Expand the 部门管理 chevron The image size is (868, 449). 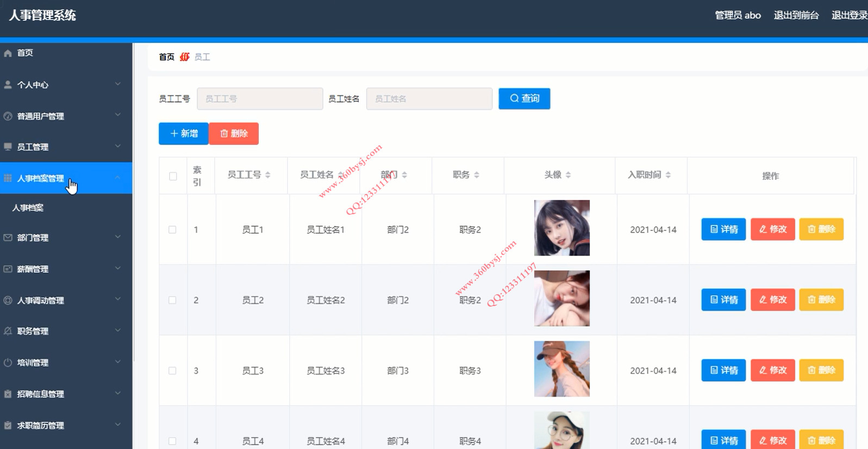[118, 237]
